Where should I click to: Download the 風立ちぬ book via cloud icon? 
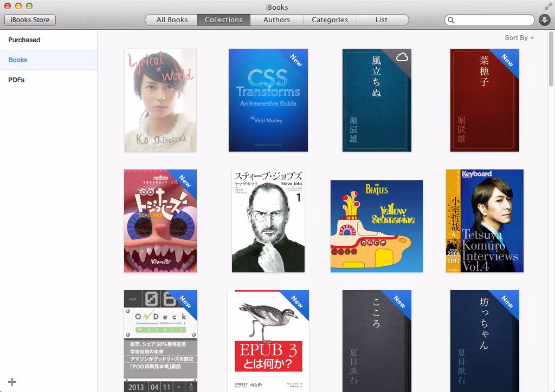(x=402, y=56)
